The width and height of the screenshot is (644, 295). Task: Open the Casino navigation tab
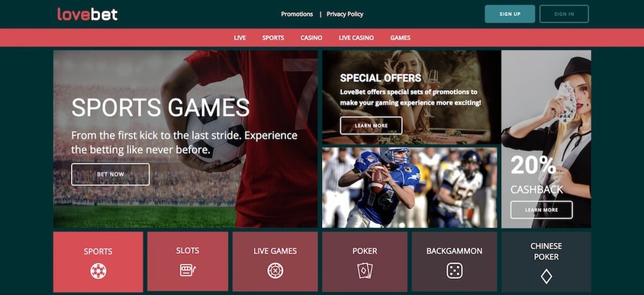point(311,38)
